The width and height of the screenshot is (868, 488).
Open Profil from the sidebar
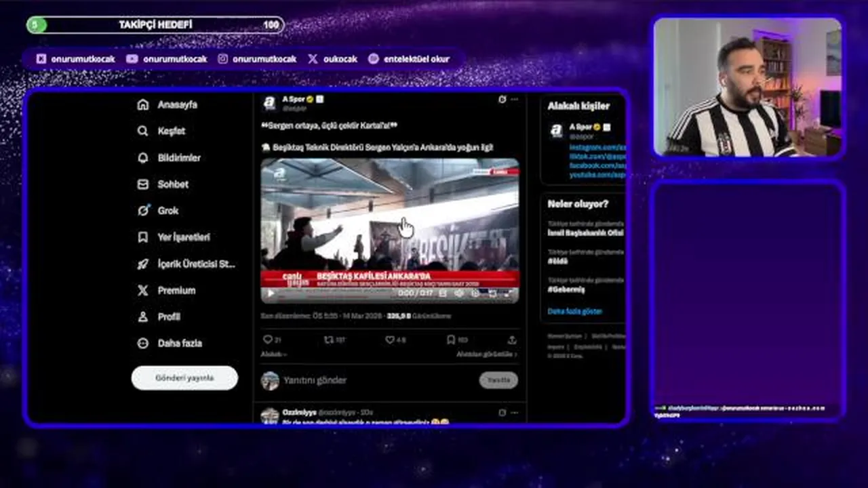pos(159,317)
